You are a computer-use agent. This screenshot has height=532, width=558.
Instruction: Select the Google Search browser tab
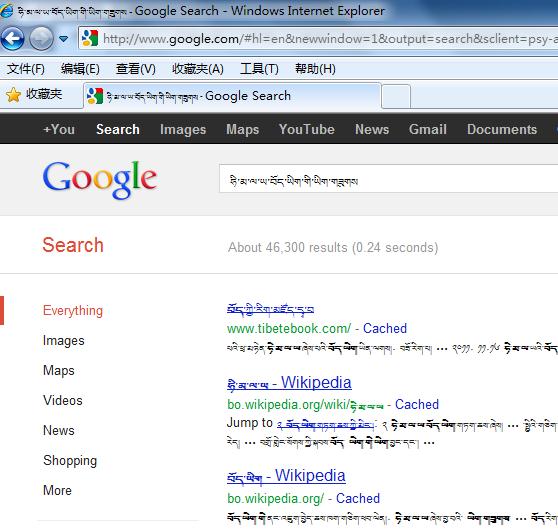(x=232, y=96)
